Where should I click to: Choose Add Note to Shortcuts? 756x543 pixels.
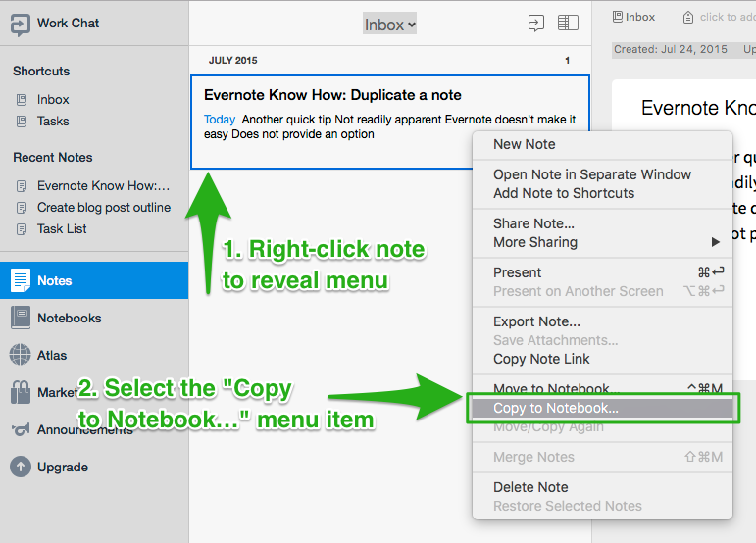pos(602,193)
